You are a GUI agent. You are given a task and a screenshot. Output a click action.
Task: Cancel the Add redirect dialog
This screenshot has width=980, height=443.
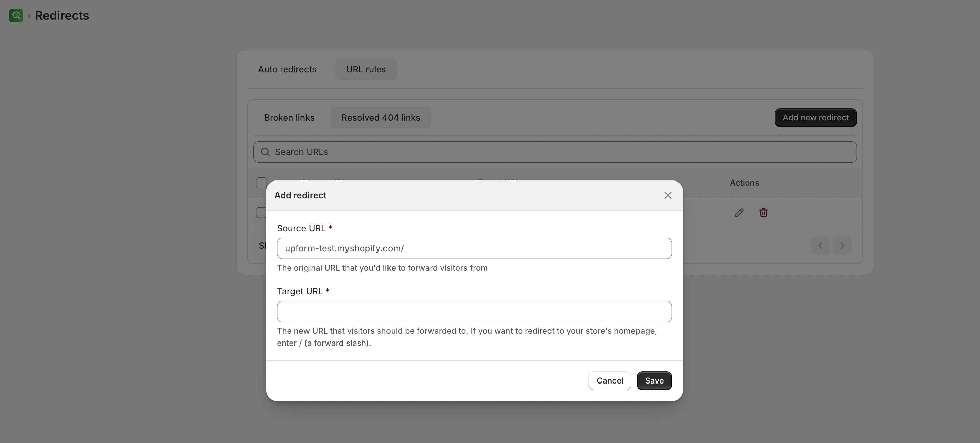coord(609,380)
